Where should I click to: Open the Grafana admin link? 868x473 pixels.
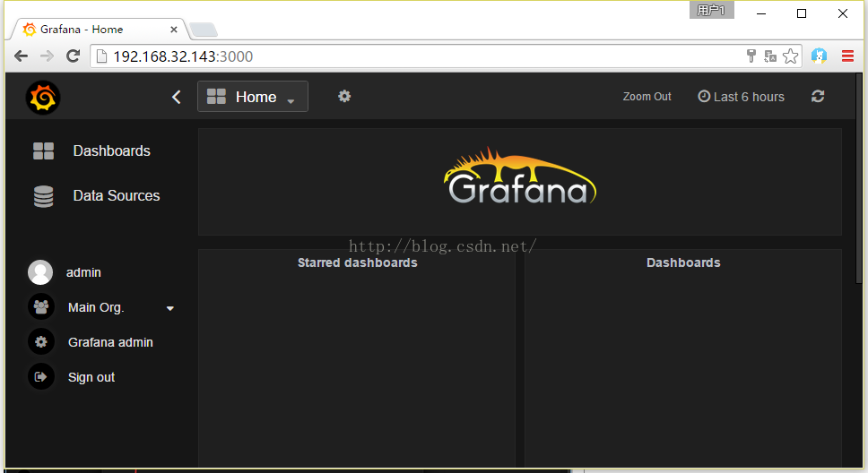click(x=110, y=342)
